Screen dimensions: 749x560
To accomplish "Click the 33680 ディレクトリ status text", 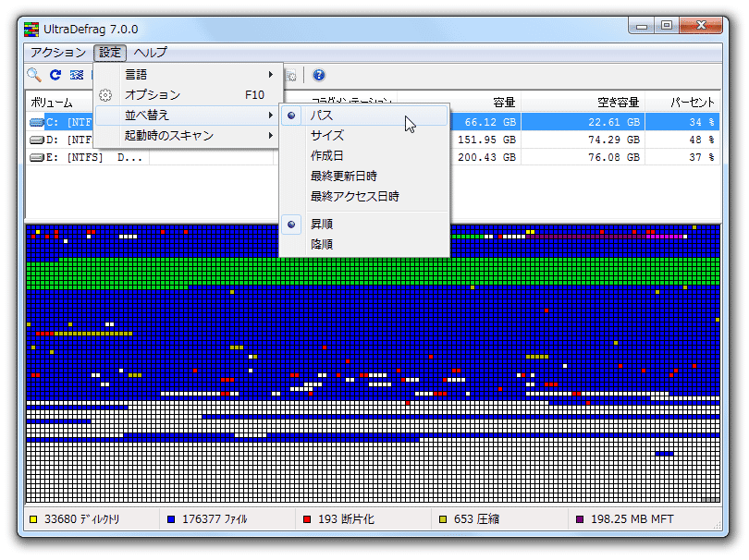I will click(81, 519).
